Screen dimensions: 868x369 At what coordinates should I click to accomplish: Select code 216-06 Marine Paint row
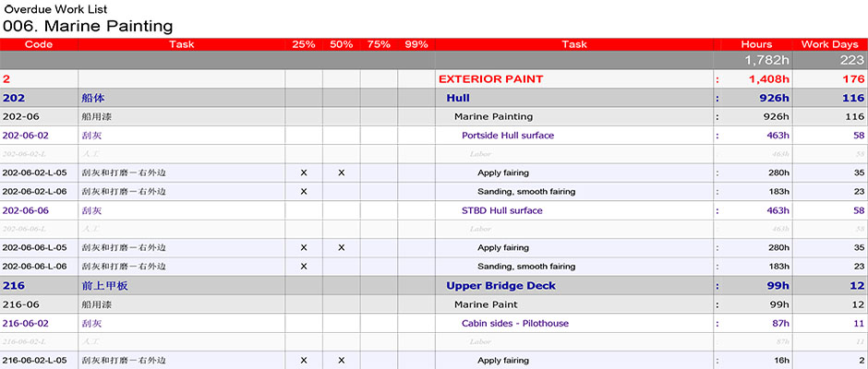pyautogui.click(x=434, y=304)
